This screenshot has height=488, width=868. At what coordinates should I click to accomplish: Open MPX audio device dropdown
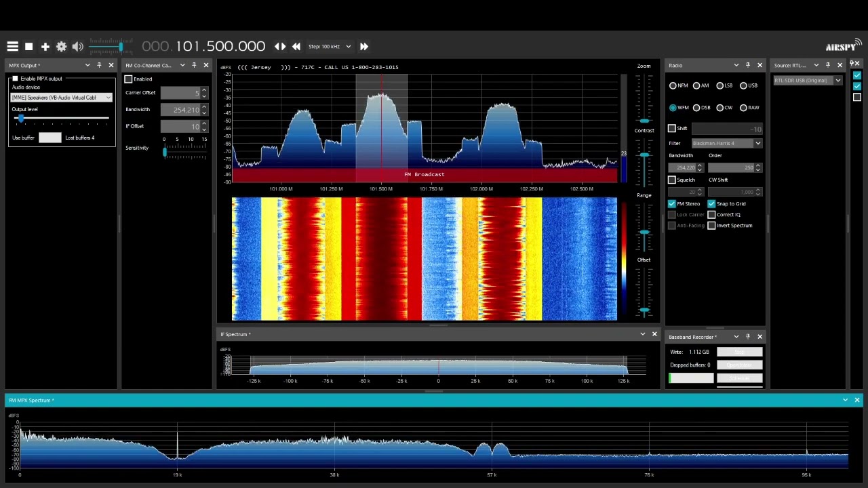click(62, 98)
